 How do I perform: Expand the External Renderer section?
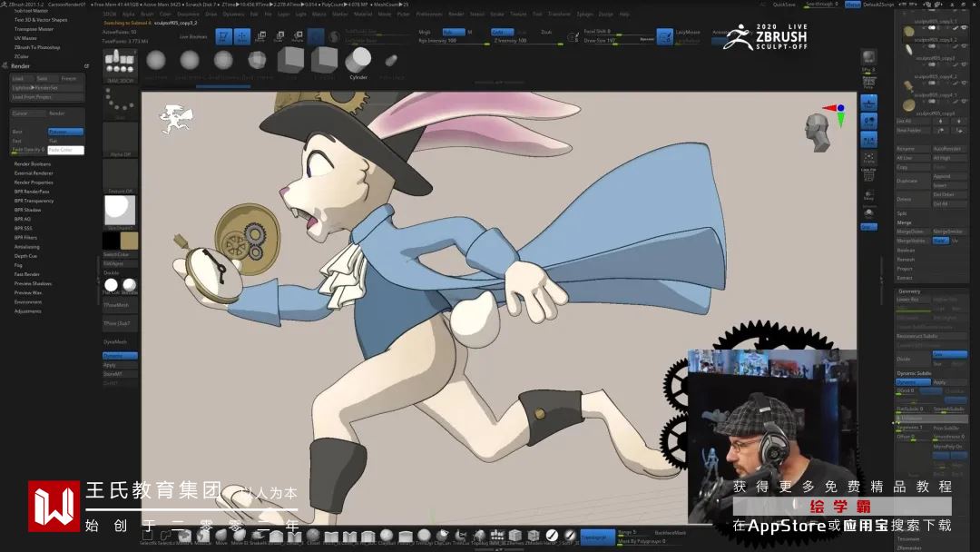34,173
